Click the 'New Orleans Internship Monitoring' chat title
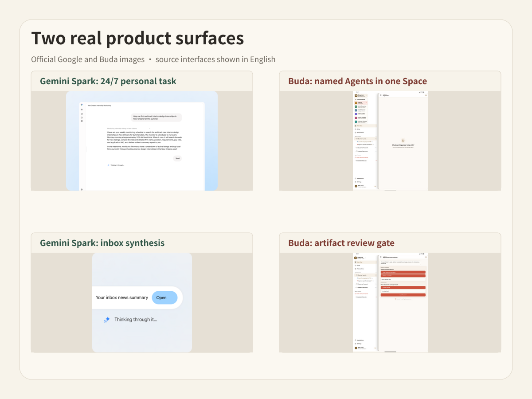Viewport: 532px width, 399px height. tap(99, 106)
